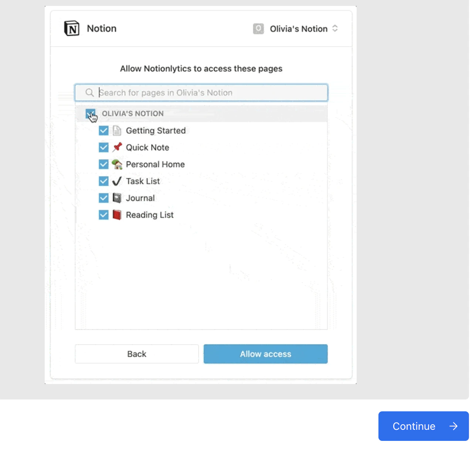Click the Task List checkmark icon
The height and width of the screenshot is (449, 476).
[x=117, y=181]
